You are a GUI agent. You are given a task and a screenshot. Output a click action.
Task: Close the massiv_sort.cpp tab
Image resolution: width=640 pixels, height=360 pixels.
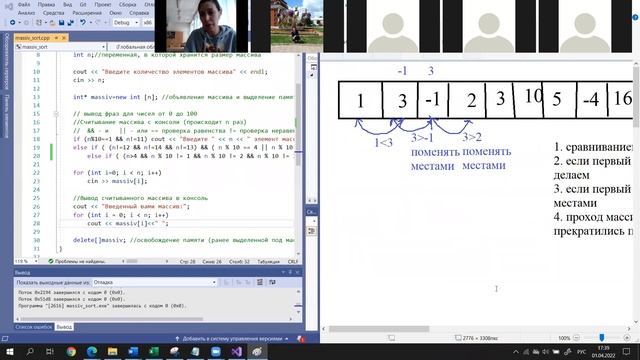64,38
